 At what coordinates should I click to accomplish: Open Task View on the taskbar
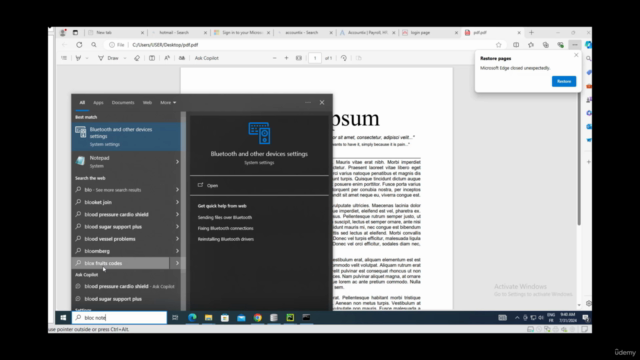pyautogui.click(x=175, y=318)
